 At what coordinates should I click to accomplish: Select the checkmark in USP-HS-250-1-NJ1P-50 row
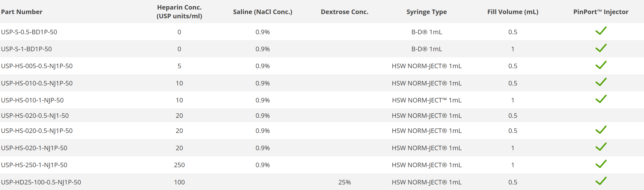pos(601,164)
